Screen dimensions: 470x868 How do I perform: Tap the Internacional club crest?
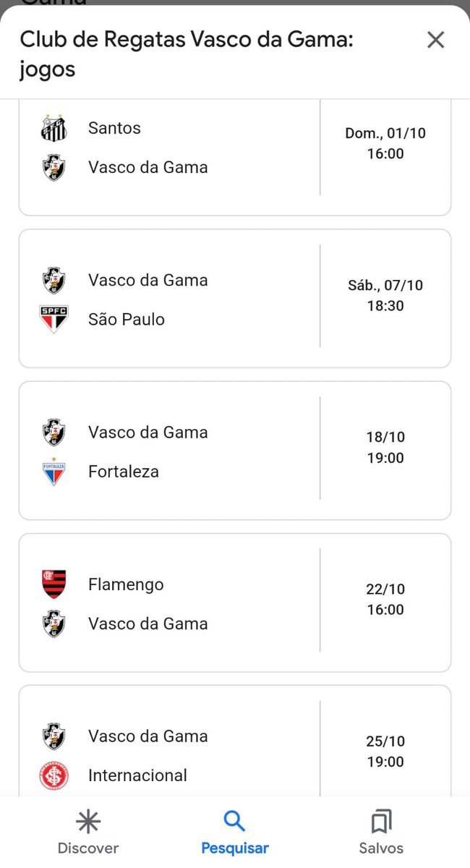coord(54,775)
